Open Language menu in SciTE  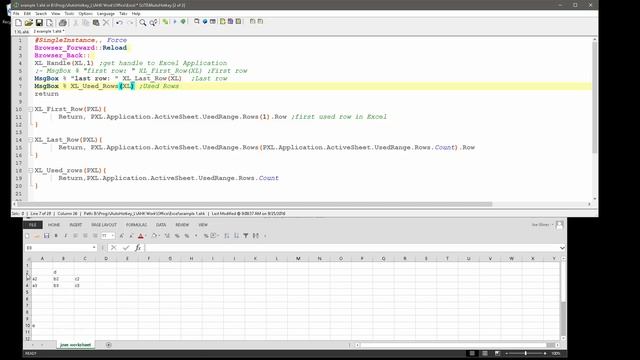click(x=106, y=13)
